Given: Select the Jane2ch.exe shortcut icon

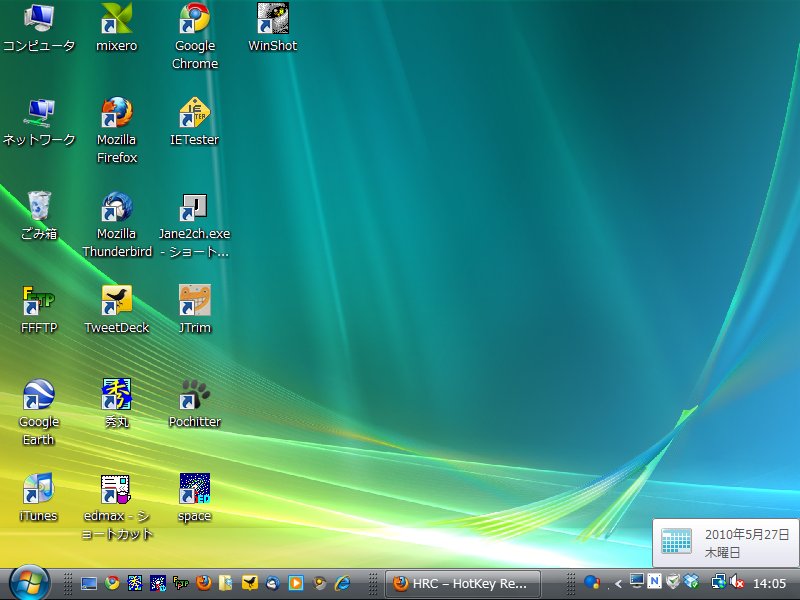Looking at the screenshot, I should click(194, 224).
